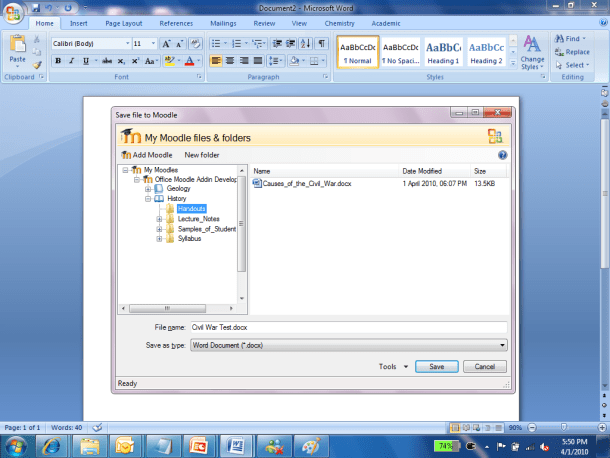
Task: Open the font name dropdown
Action: [127, 44]
